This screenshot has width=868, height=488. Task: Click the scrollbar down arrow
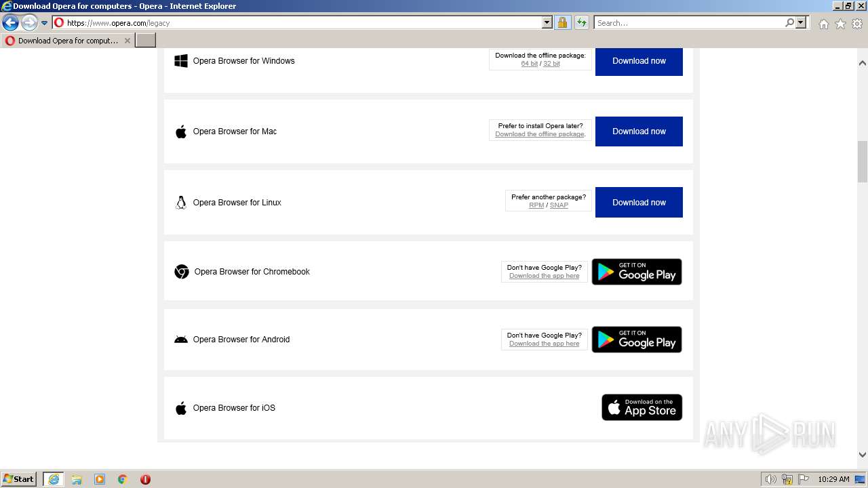tap(863, 455)
